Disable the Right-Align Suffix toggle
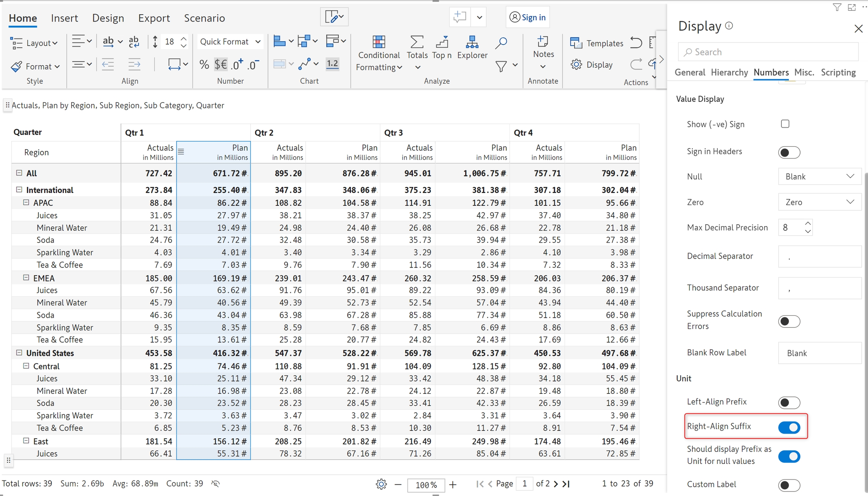Image resolution: width=868 pixels, height=496 pixels. (x=789, y=427)
